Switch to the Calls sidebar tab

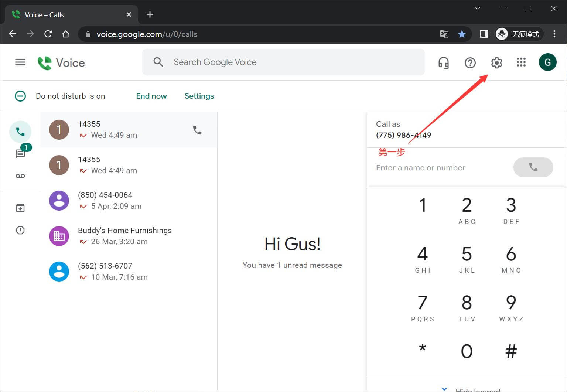20,132
